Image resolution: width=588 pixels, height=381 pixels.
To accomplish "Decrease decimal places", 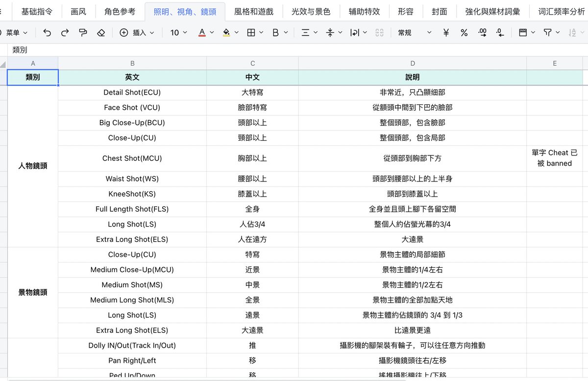I will (500, 33).
